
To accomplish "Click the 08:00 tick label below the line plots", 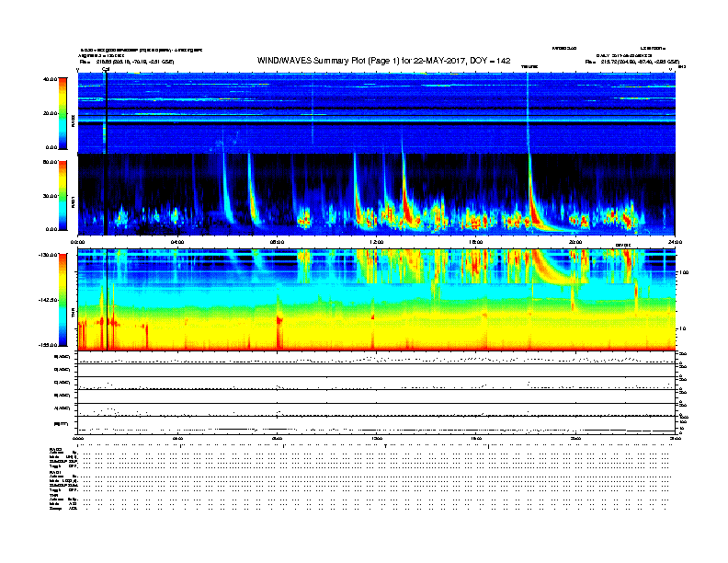I will point(277,438).
